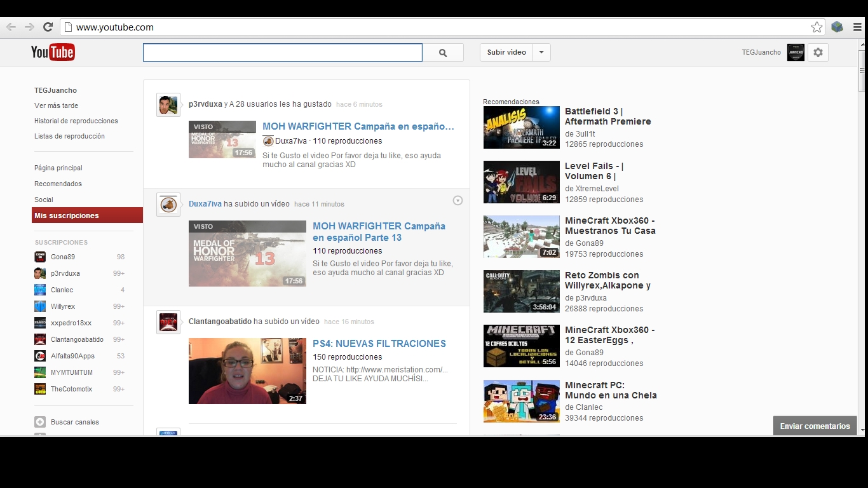Open Recomendados section

point(58,184)
